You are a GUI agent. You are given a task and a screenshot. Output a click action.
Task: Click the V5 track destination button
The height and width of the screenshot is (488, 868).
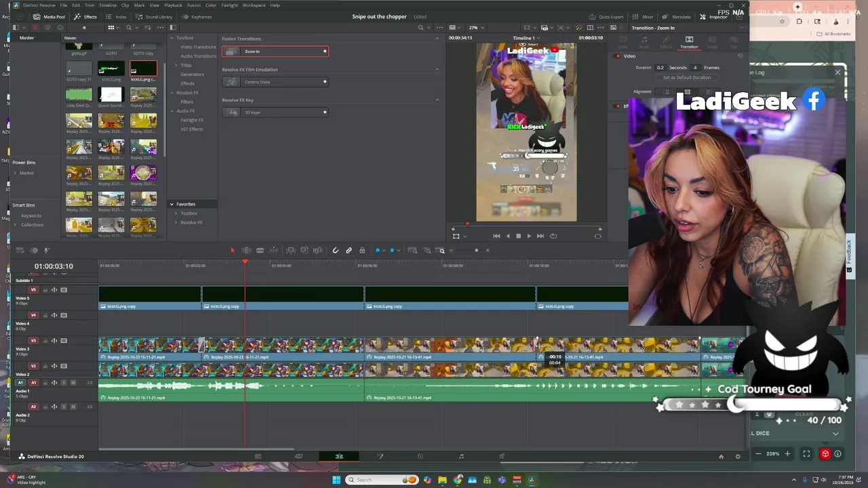coord(33,290)
